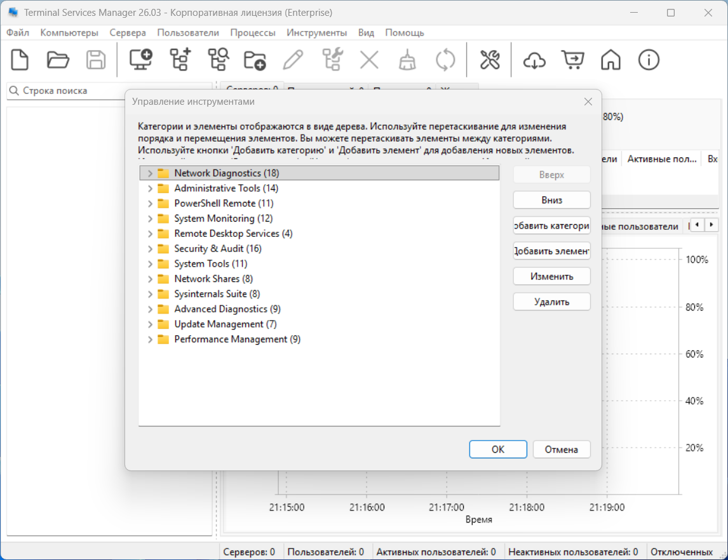
Task: Open the Инструменты menu
Action: click(x=316, y=32)
